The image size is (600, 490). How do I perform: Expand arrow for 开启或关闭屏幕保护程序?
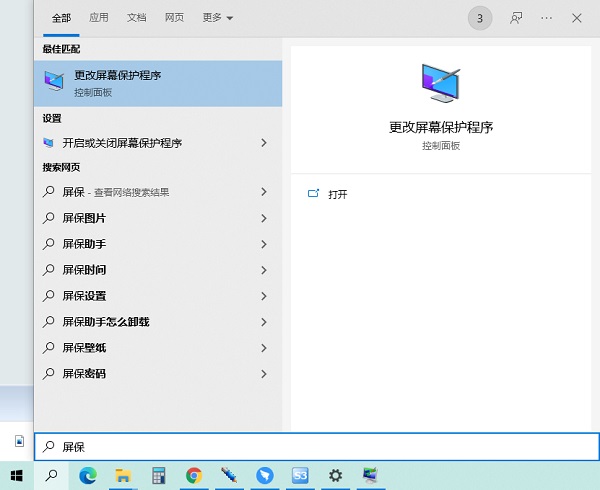click(264, 143)
